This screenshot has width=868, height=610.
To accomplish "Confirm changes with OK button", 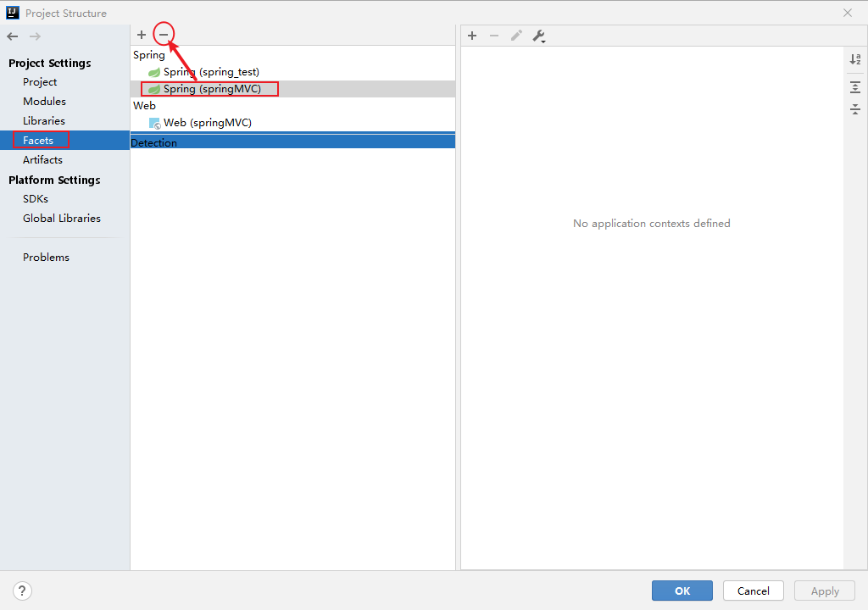I will 682,591.
